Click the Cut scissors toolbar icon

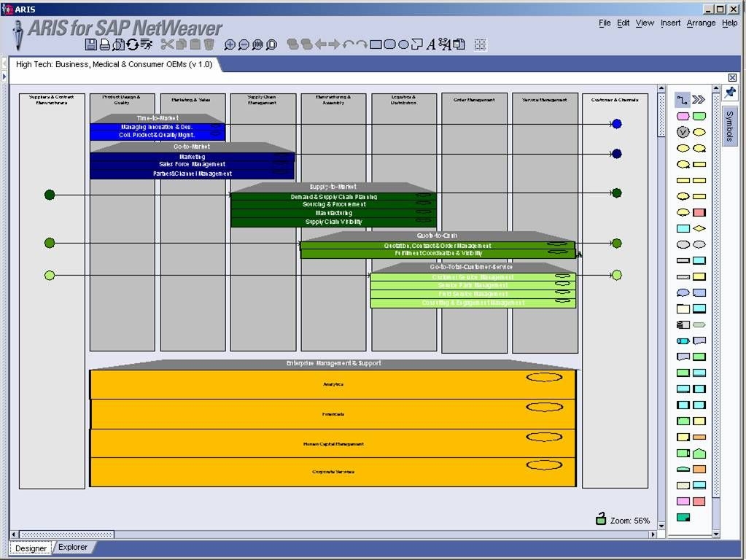pyautogui.click(x=167, y=44)
